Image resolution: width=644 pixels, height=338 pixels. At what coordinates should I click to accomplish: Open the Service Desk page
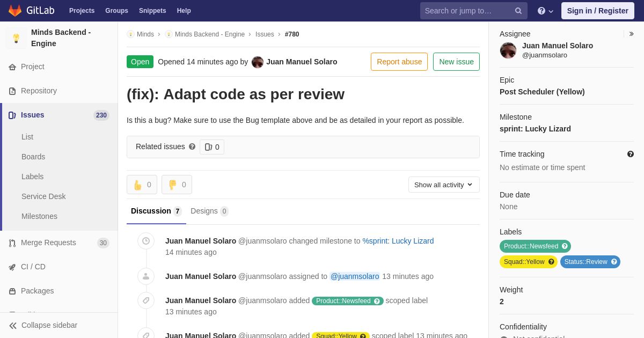click(x=43, y=196)
